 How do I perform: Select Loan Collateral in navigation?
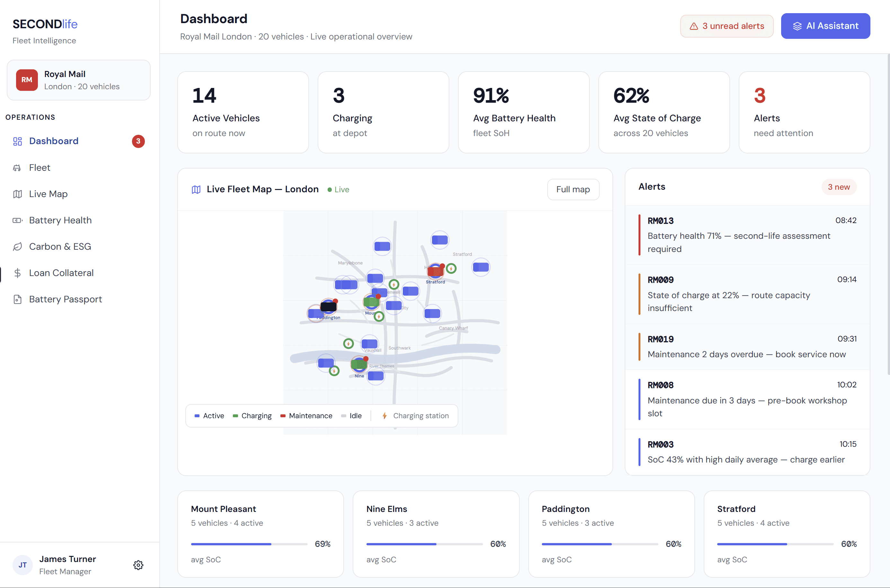61,272
